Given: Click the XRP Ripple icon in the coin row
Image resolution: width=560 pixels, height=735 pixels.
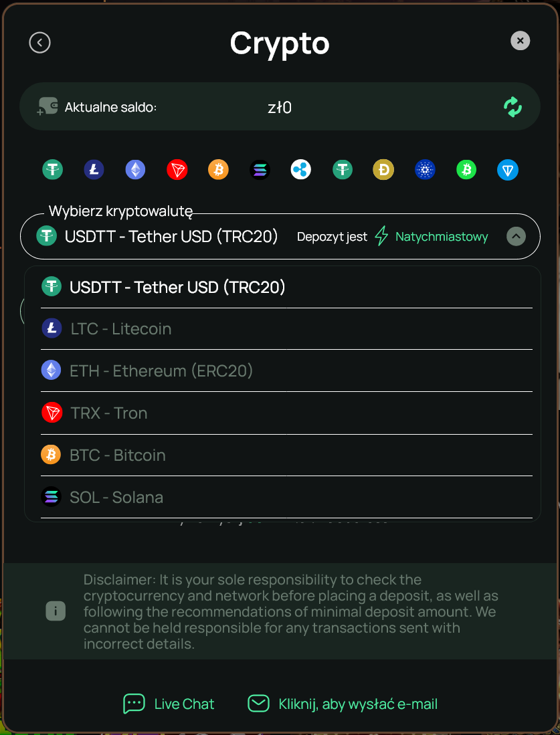Looking at the screenshot, I should click(300, 169).
